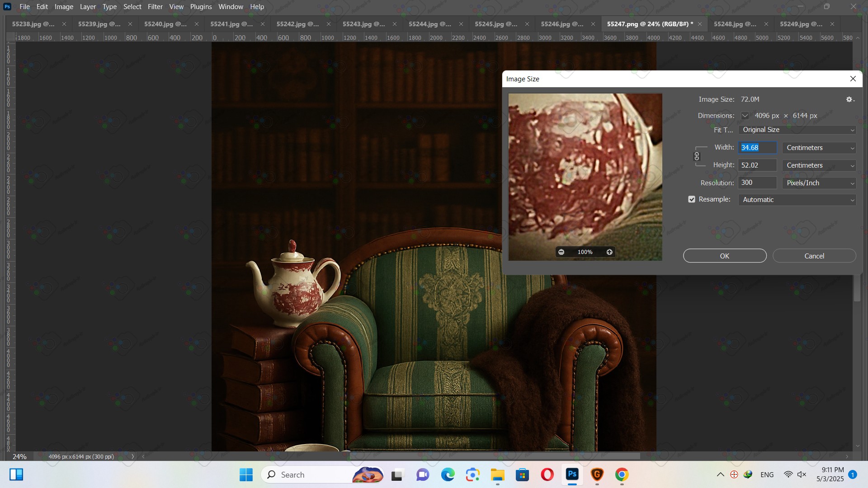Screen dimensions: 868x488
Task: Open Opera browser from the taskbar
Action: [547, 475]
